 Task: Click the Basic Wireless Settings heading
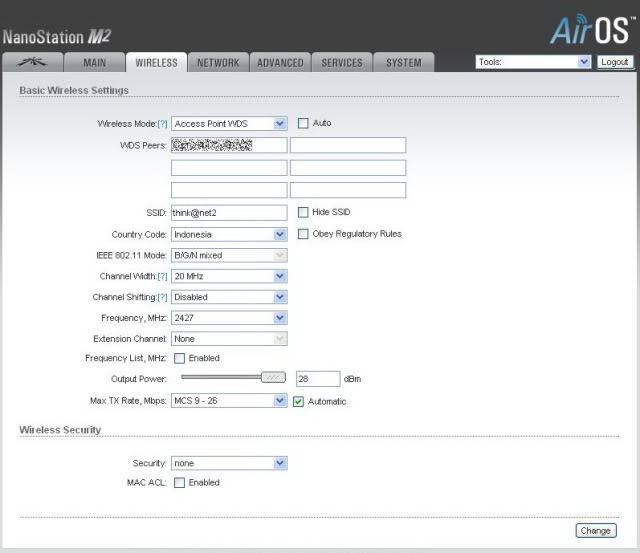(74, 90)
